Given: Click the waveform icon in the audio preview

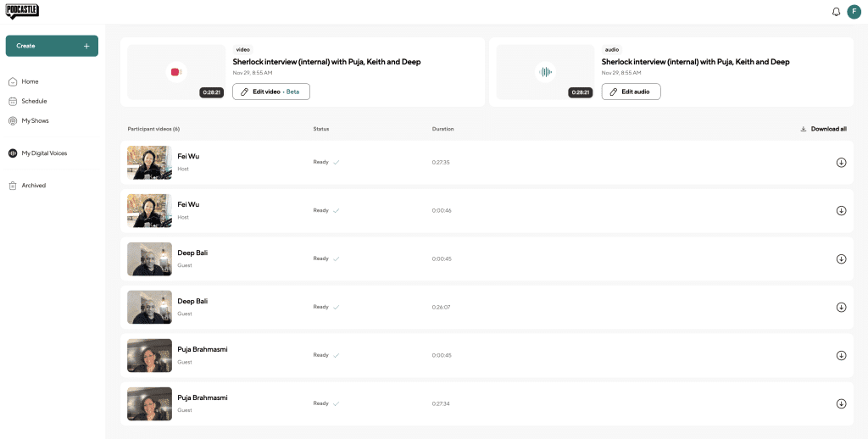Looking at the screenshot, I should click(x=545, y=72).
